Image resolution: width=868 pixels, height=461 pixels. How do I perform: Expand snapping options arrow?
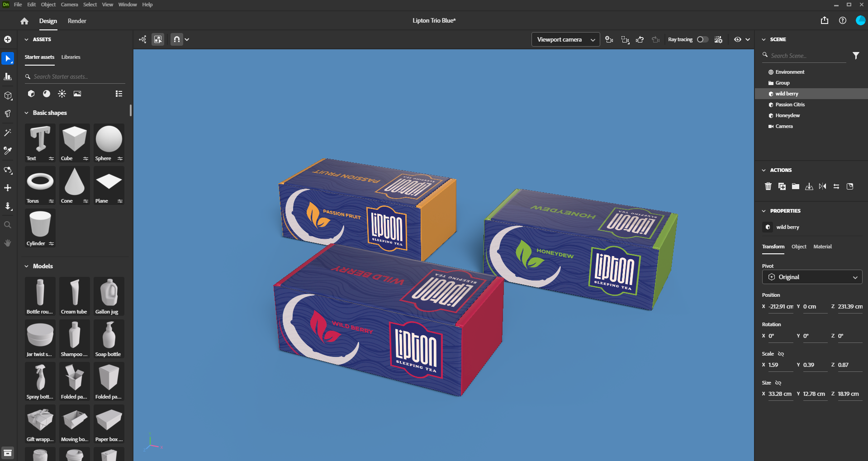click(x=187, y=39)
